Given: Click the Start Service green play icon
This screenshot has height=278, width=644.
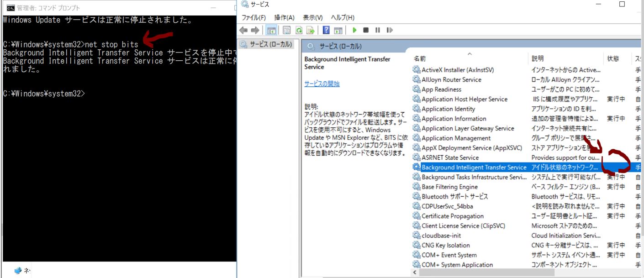Looking at the screenshot, I should (354, 30).
